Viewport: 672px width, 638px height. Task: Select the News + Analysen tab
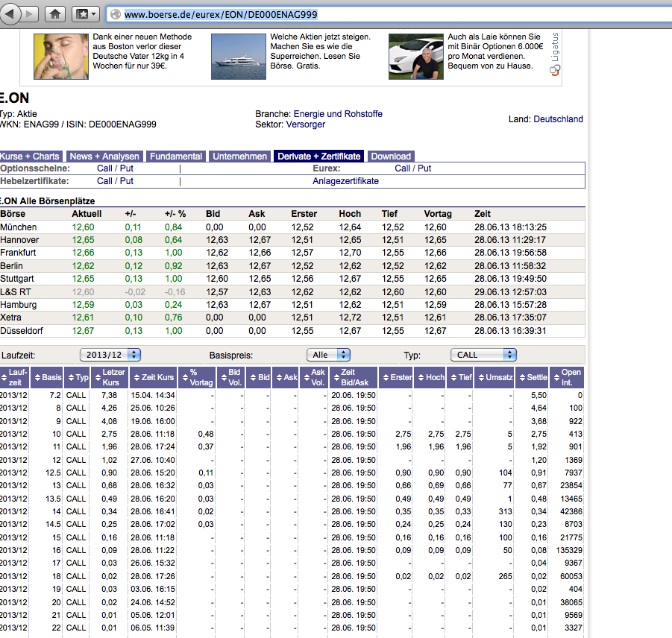click(104, 157)
